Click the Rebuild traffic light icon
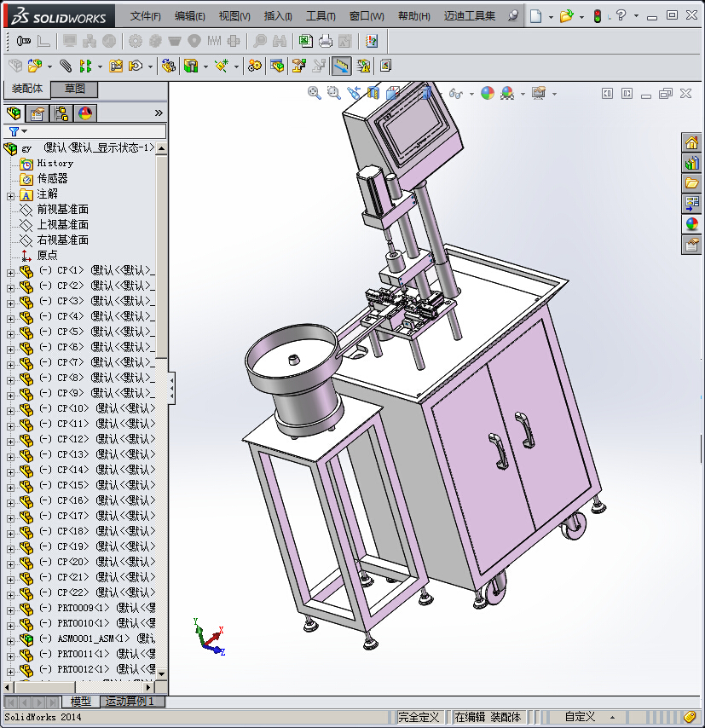Viewport: 705px width, 728px height. (x=598, y=16)
